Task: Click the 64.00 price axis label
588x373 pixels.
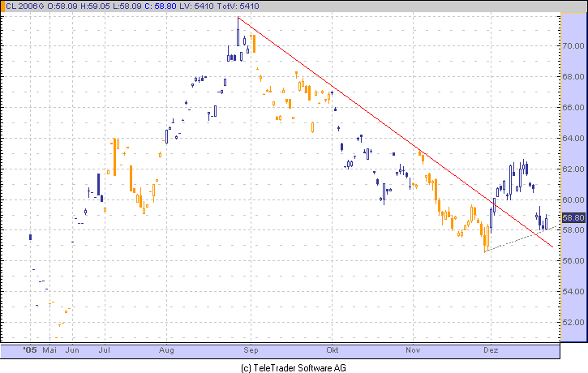Action: click(x=573, y=138)
